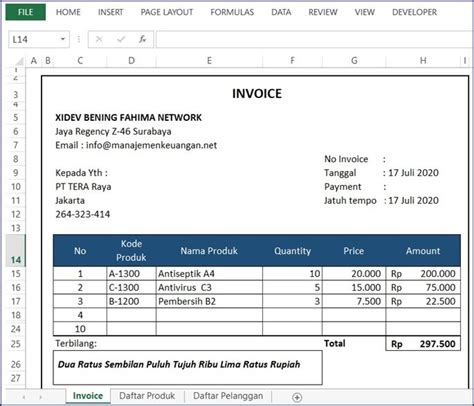
Task: Select column G header
Action: click(x=354, y=61)
